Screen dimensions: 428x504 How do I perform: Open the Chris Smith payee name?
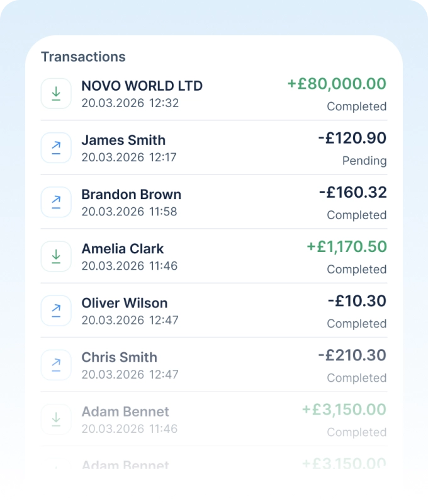tap(119, 357)
